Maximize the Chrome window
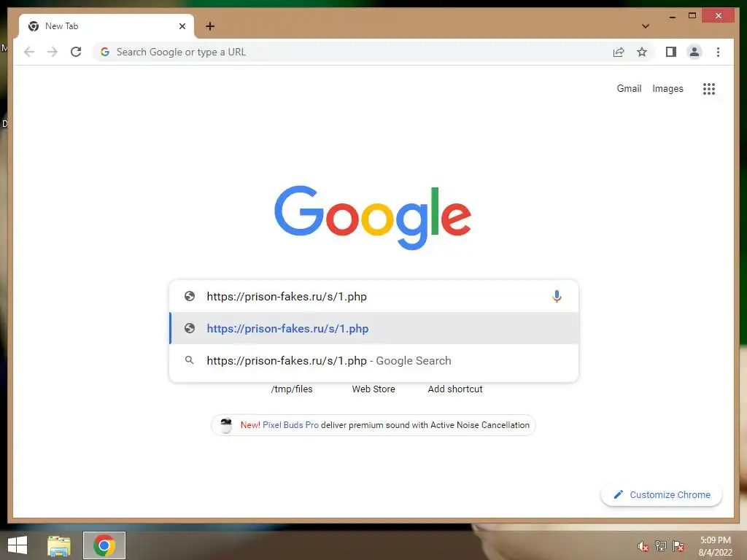 coord(692,16)
